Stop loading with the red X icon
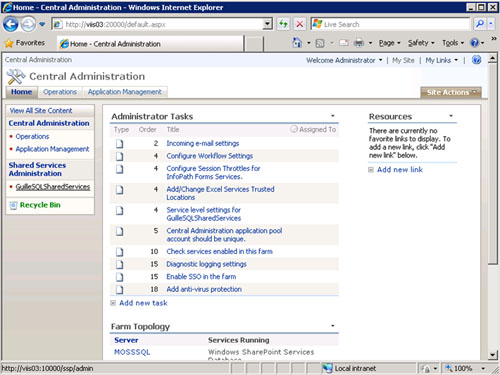Viewport: 500px width, 375px height. pyautogui.click(x=300, y=24)
